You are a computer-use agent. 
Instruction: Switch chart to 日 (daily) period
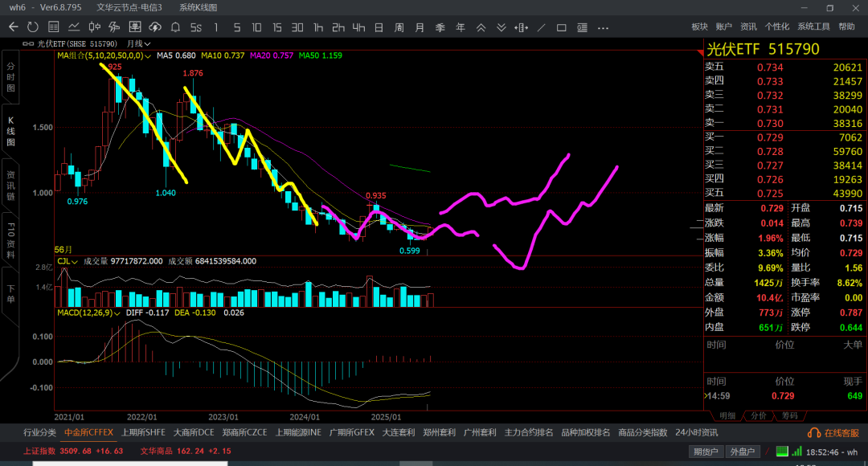click(x=379, y=27)
